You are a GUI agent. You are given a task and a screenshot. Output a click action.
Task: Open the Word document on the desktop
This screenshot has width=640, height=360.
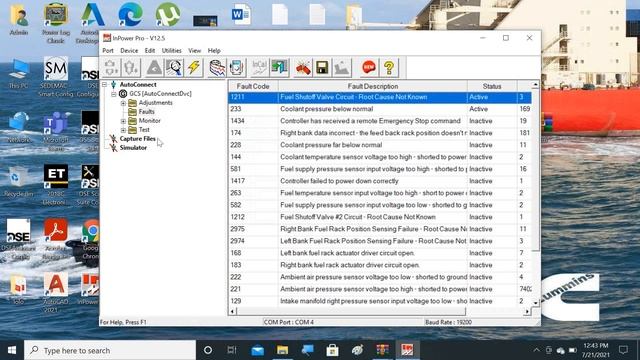[x=240, y=15]
